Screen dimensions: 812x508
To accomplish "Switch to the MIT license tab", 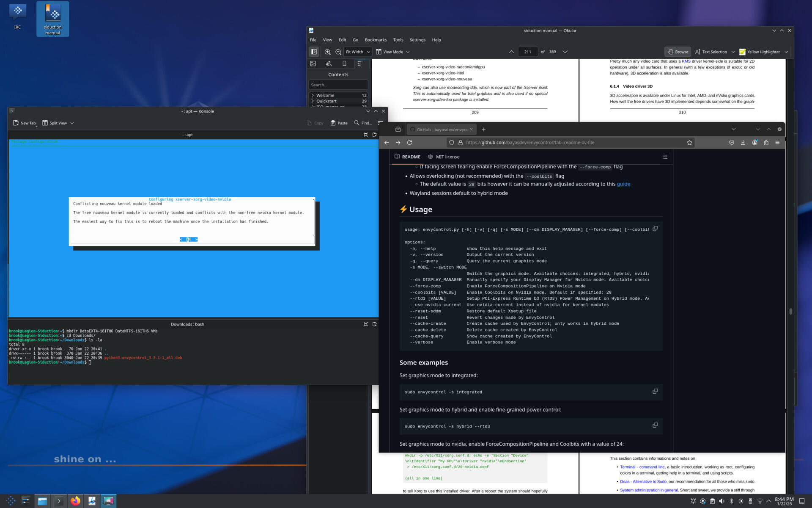I will 444,157.
